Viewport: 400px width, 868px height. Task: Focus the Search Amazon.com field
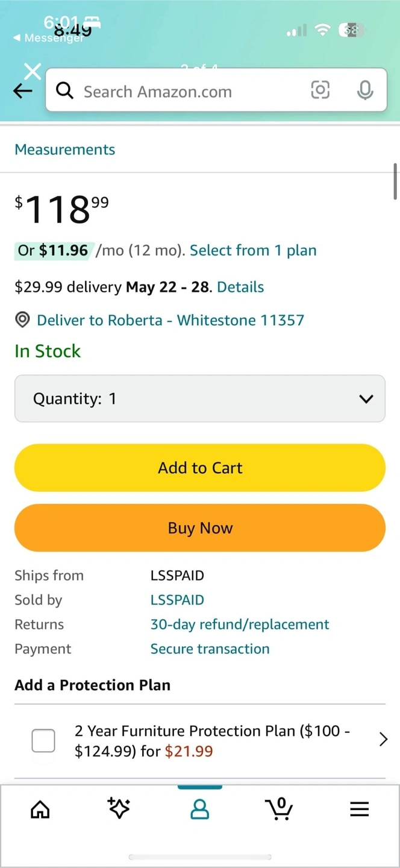(187, 92)
